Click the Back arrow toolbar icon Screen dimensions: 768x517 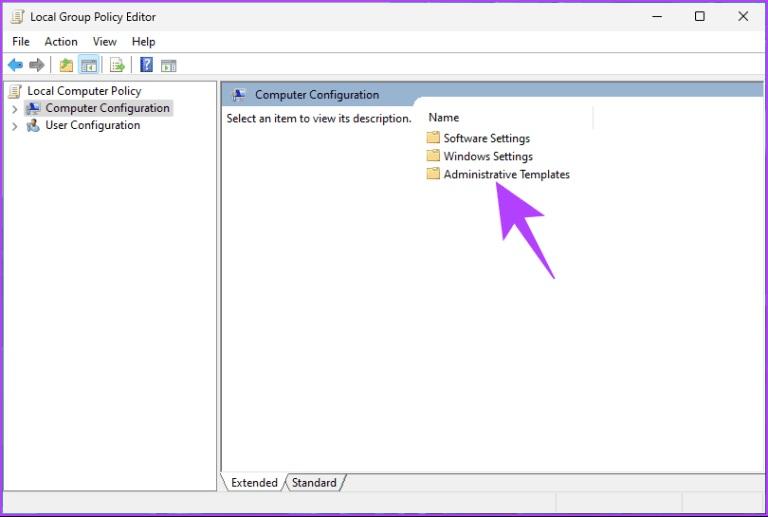point(16,65)
